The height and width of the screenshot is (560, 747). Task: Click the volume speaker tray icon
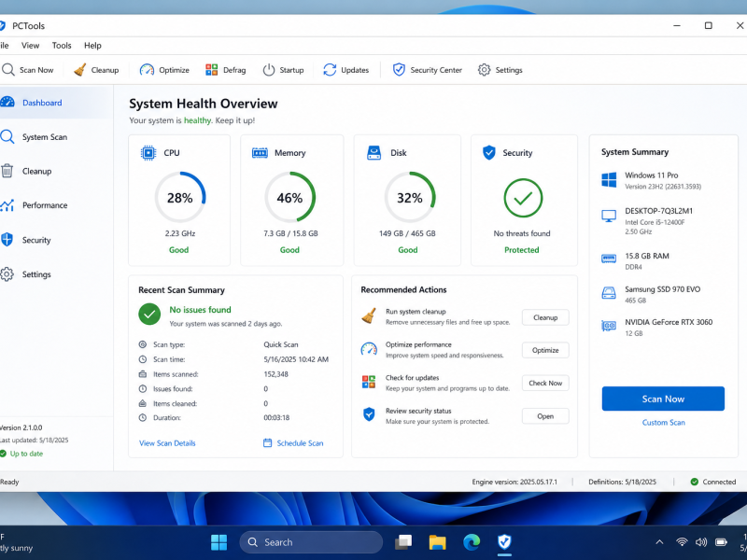pyautogui.click(x=701, y=542)
